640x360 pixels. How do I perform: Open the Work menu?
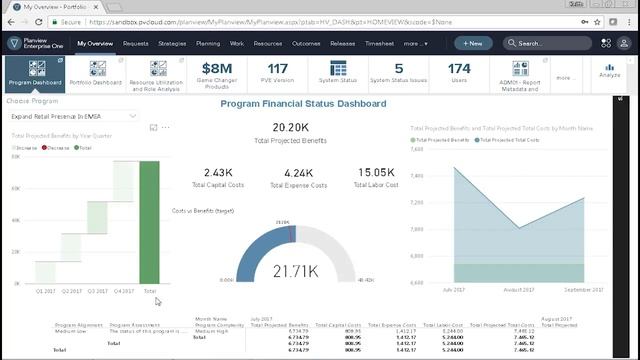[x=237, y=44]
